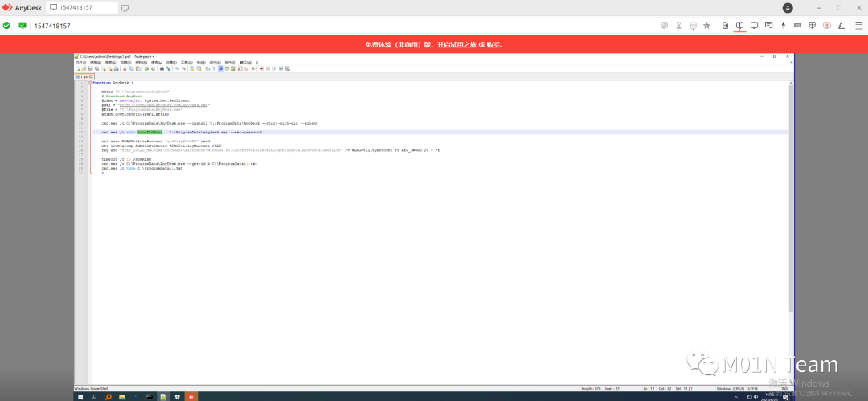Open AnyDesk actions lightning icon

pos(783,26)
